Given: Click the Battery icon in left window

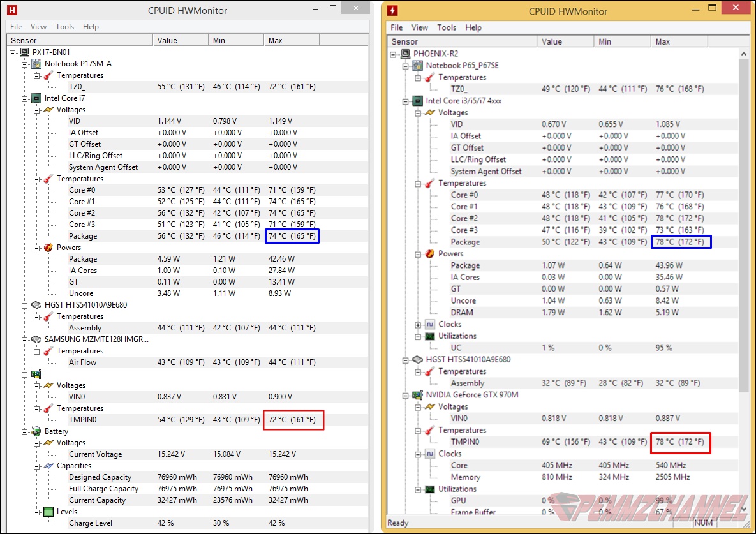Looking at the screenshot, I should click(36, 431).
